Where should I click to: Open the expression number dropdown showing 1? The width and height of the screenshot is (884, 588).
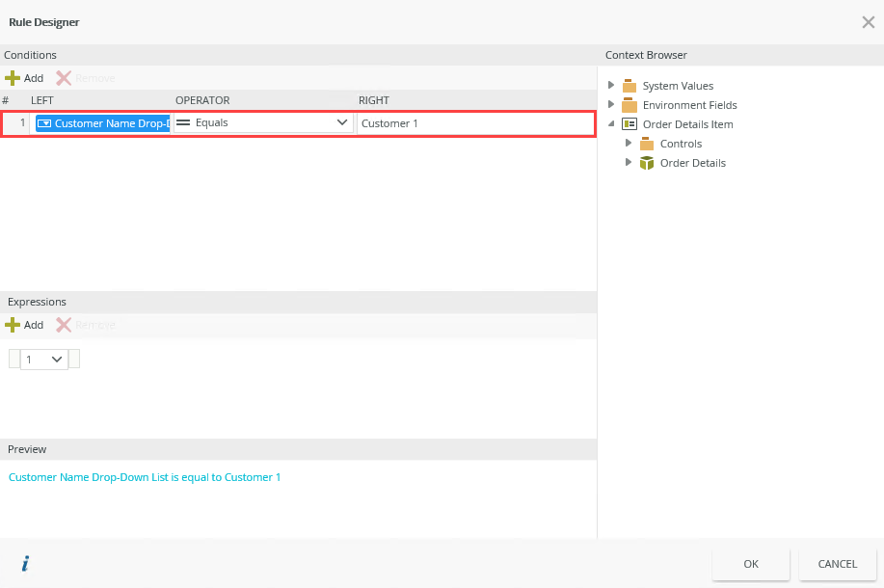click(x=44, y=359)
